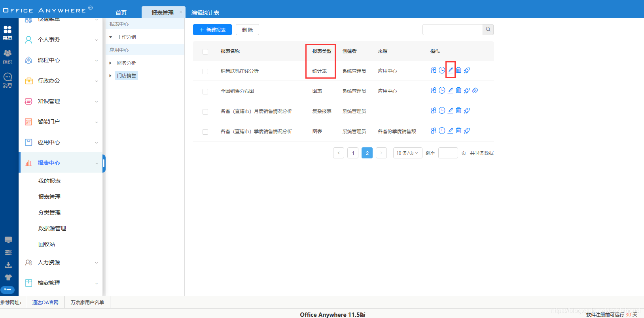
Task: Check the box for 销售联机在线分析
Action: tap(205, 72)
